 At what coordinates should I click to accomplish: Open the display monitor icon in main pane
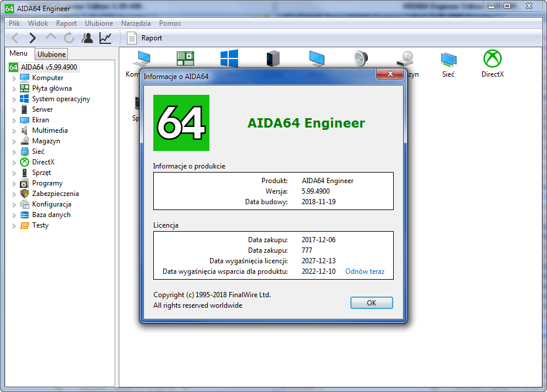point(316,59)
